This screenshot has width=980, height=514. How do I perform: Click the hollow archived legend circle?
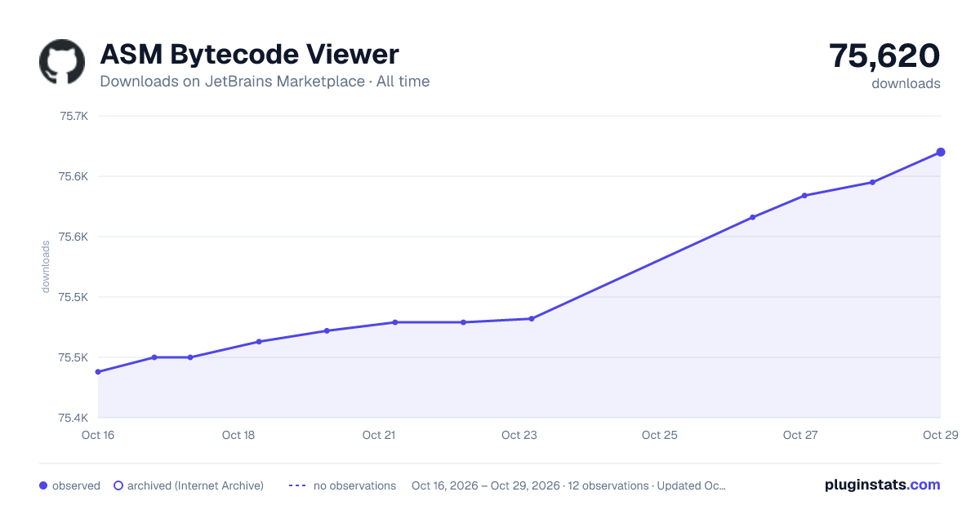[x=118, y=485]
